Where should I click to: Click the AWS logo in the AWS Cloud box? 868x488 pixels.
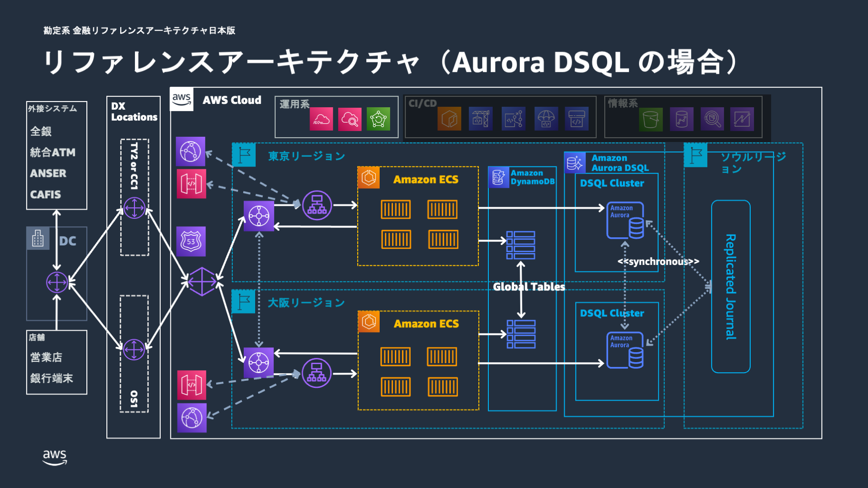pyautogui.click(x=182, y=99)
